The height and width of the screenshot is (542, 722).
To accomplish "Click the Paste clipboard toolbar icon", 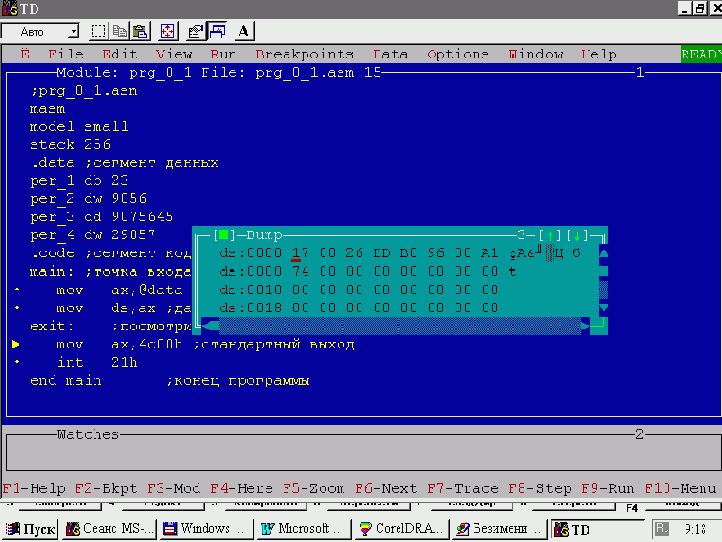I will 140,31.
